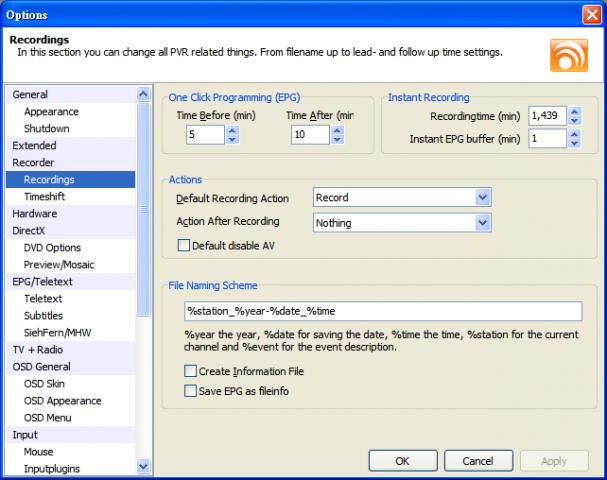This screenshot has height=480, width=607.
Task: Select OSD Skin in sidebar
Action: tap(46, 383)
